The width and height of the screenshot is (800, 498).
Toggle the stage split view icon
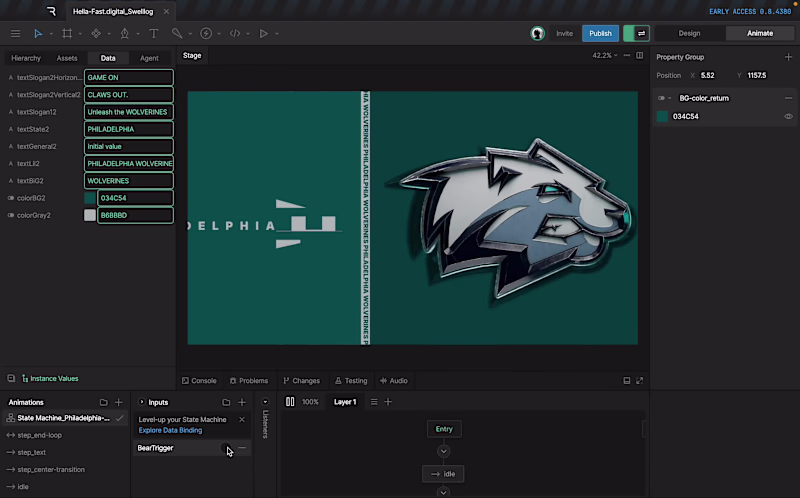pos(639,56)
